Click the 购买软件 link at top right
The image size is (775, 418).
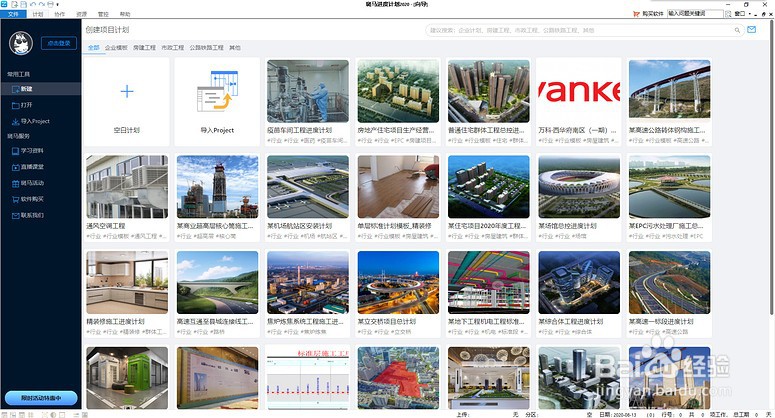(x=653, y=14)
